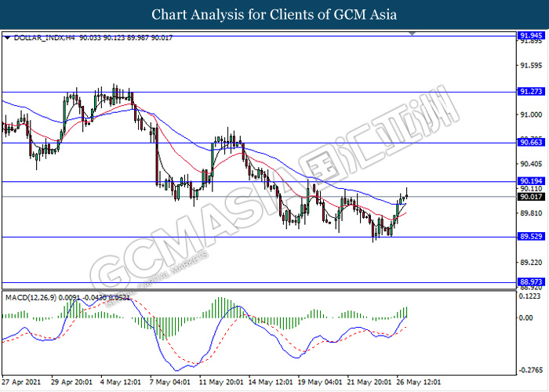Click the current price tag 90.017
549x392 pixels.
pos(530,196)
